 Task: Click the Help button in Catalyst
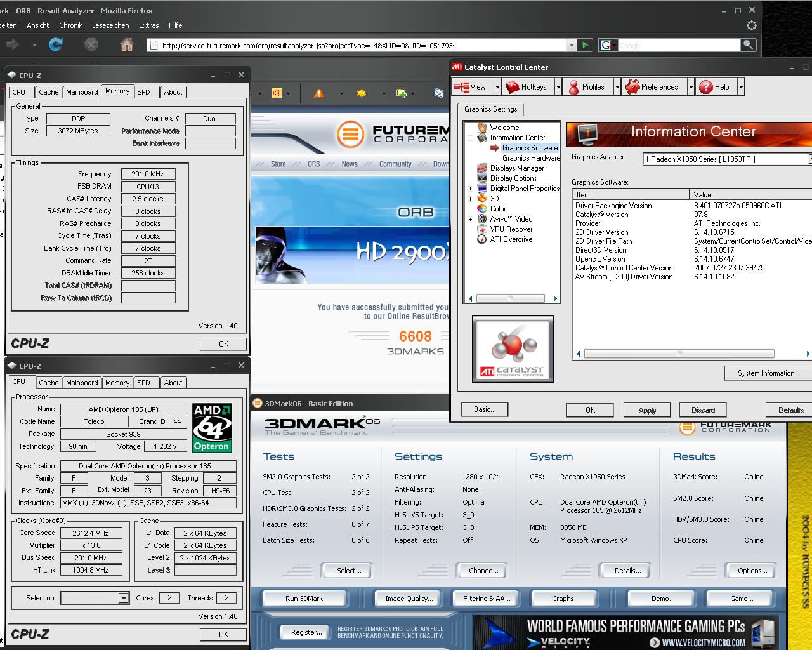716,87
